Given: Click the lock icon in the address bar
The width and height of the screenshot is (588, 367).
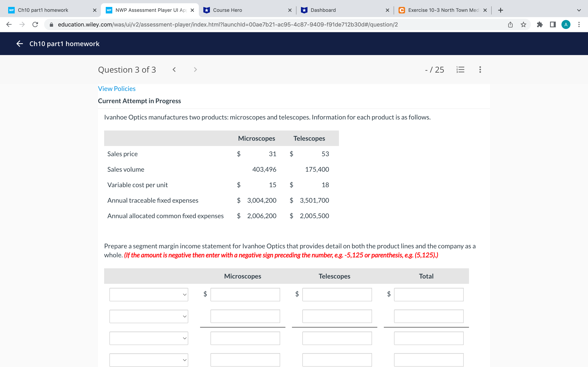Looking at the screenshot, I should [51, 24].
